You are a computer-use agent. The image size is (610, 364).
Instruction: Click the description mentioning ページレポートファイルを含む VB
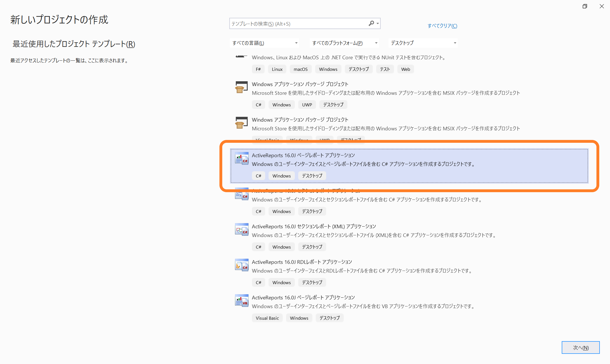click(x=364, y=306)
